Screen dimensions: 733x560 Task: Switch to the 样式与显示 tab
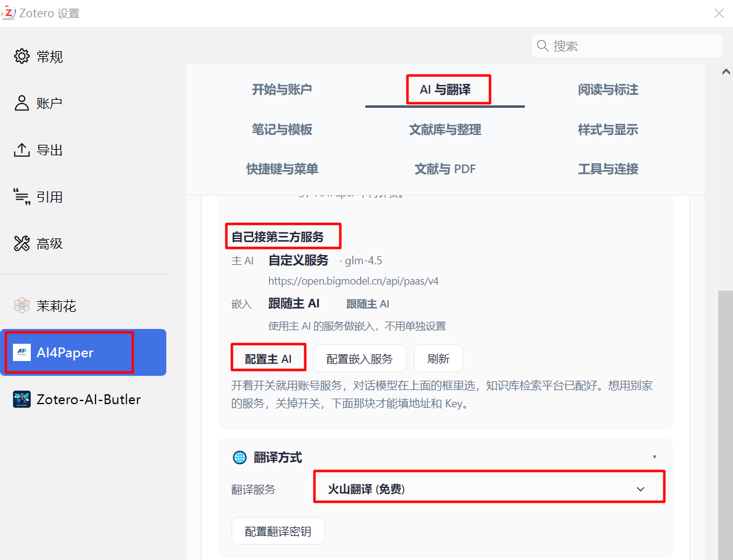[608, 129]
